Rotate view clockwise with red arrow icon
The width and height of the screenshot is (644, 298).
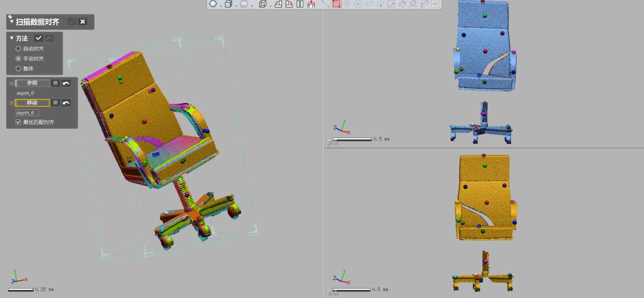click(289, 4)
